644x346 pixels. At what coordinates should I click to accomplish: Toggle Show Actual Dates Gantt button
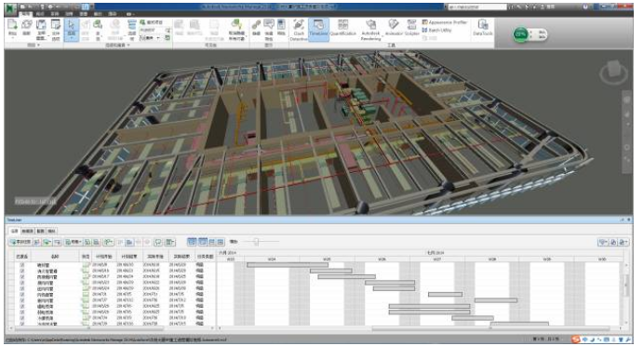pos(211,242)
